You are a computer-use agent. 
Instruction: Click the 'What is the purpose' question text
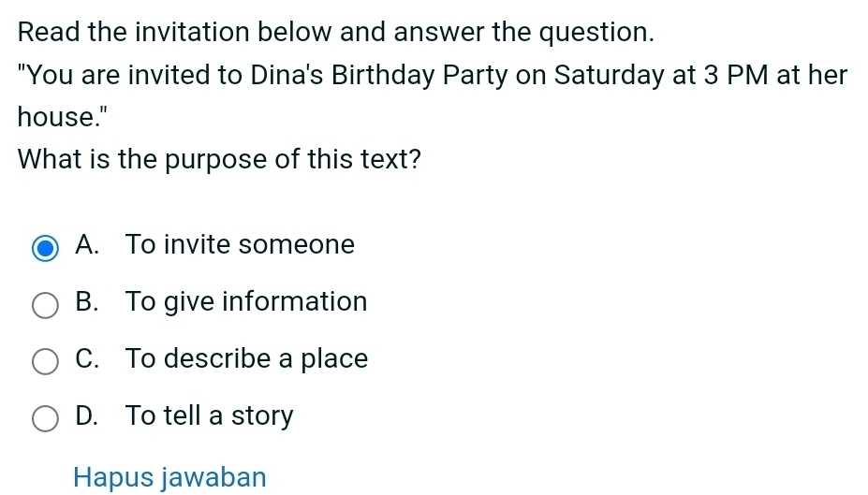point(218,160)
